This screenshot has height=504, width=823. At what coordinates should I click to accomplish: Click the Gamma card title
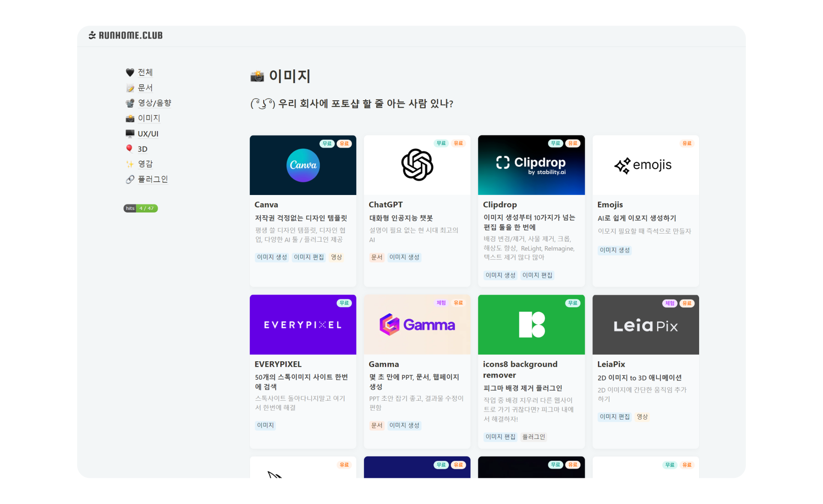pyautogui.click(x=384, y=364)
